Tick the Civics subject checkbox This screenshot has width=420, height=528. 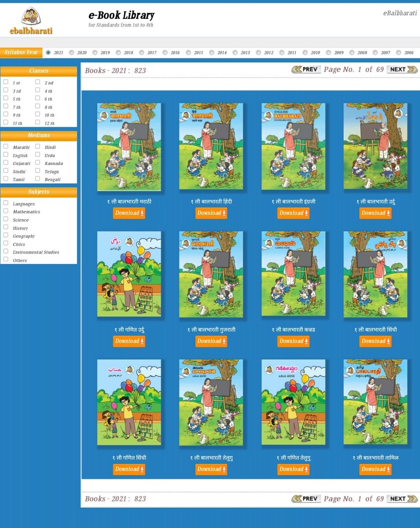pyautogui.click(x=6, y=243)
